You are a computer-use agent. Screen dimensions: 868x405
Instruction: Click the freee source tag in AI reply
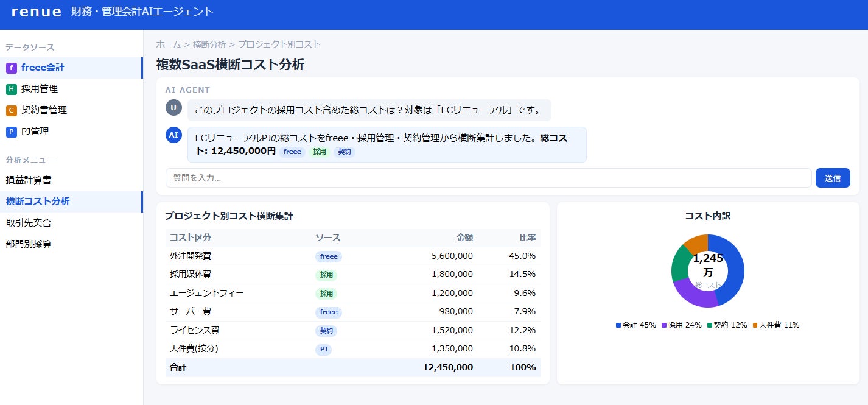point(292,152)
